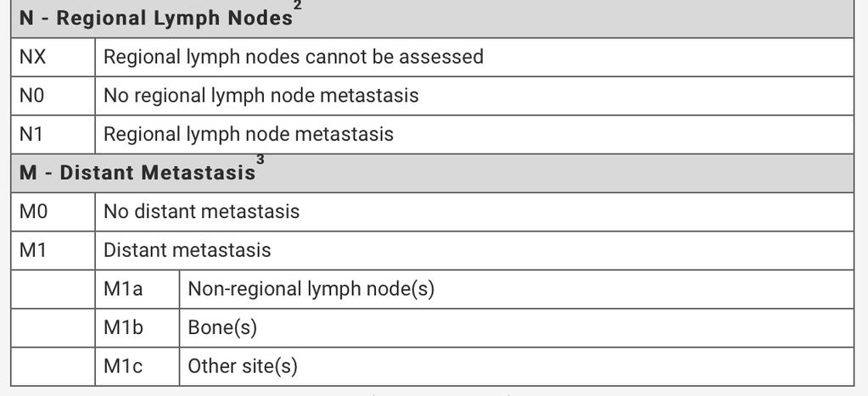Click the 'Distant metastasis' description for M1

pyautogui.click(x=188, y=250)
